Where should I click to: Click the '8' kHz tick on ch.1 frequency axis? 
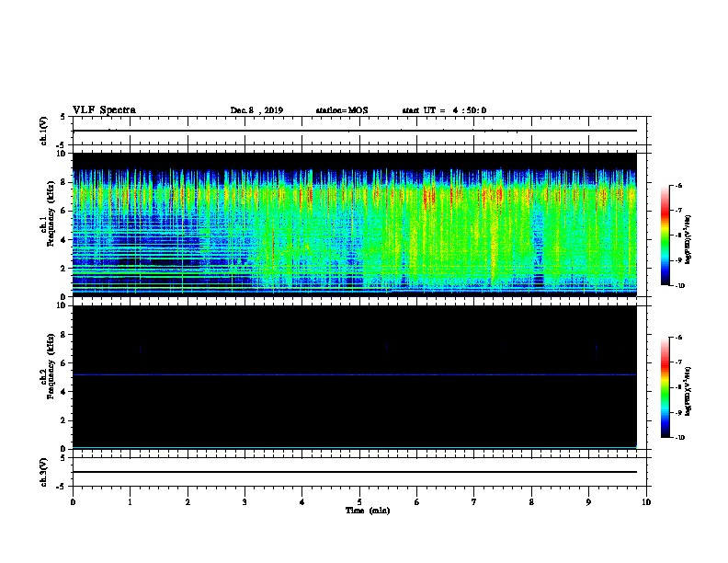[x=63, y=182]
